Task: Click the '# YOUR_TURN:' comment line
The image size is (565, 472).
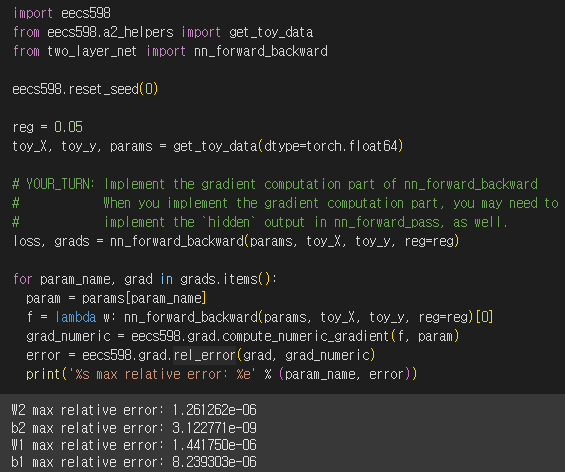Action: [275, 184]
